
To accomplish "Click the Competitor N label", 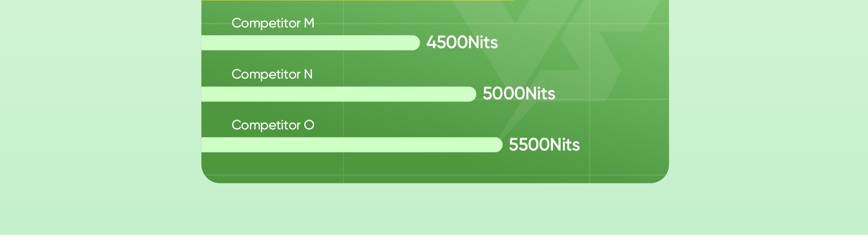I will pyautogui.click(x=272, y=75).
